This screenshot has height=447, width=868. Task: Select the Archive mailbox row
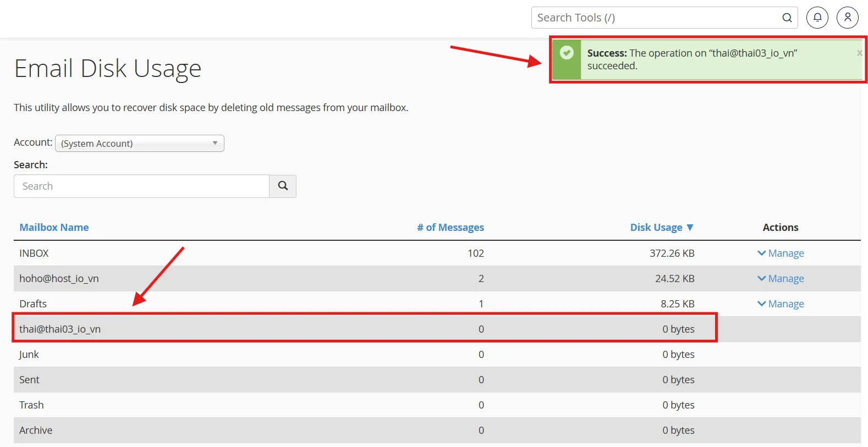(x=36, y=431)
